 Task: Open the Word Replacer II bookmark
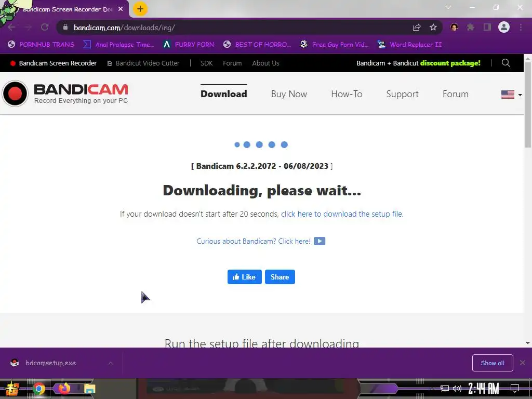pyautogui.click(x=410, y=45)
